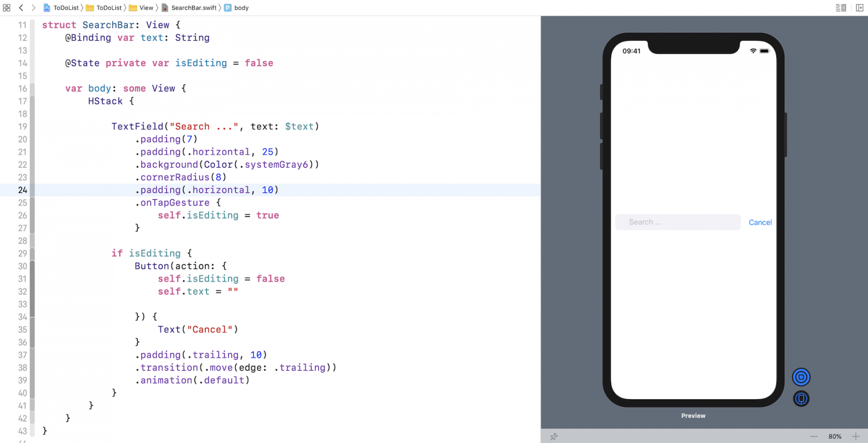Viewport: 868px width, 443px height.
Task: Go forward to next file
Action: tap(34, 8)
